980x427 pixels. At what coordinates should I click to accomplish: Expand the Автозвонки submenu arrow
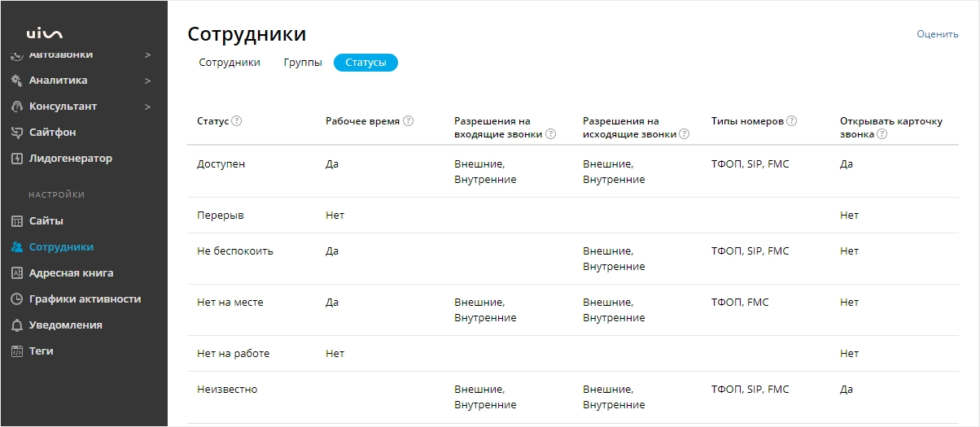[x=147, y=54]
